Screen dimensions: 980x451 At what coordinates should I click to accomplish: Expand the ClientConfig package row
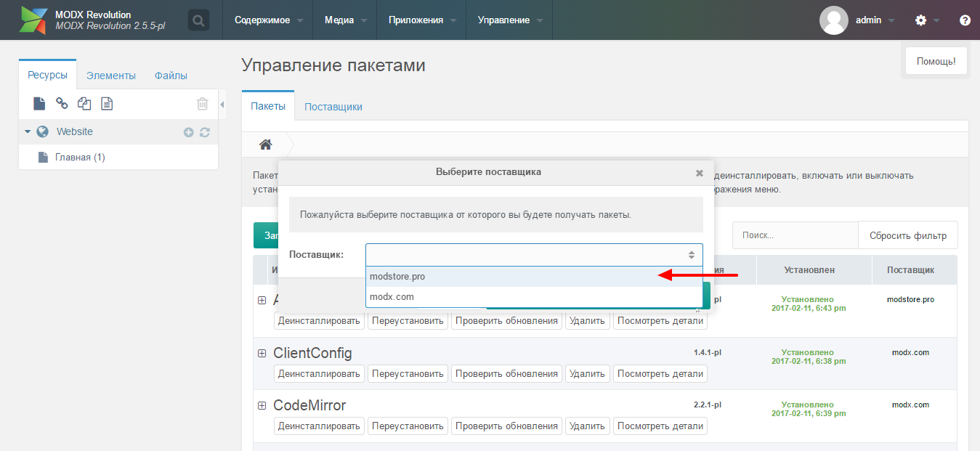click(x=262, y=353)
